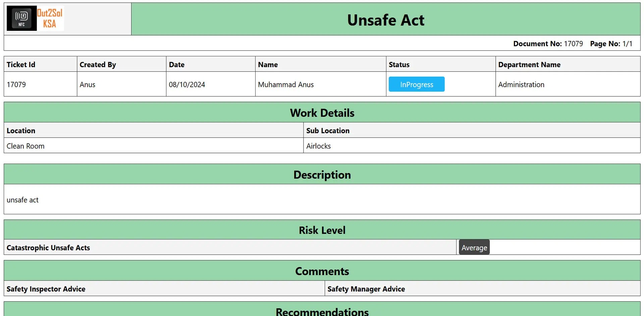644x316 pixels.
Task: Click the Muhammad Anus name cell
Action: [286, 85]
